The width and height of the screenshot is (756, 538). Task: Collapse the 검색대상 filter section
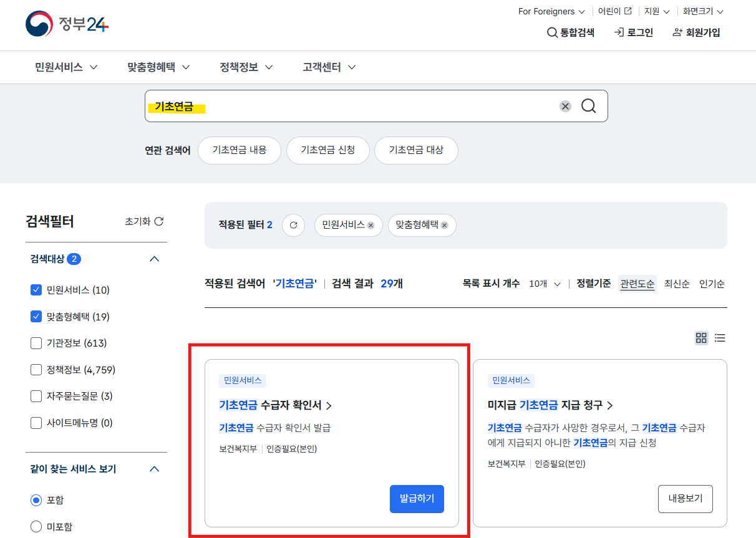pyautogui.click(x=154, y=259)
